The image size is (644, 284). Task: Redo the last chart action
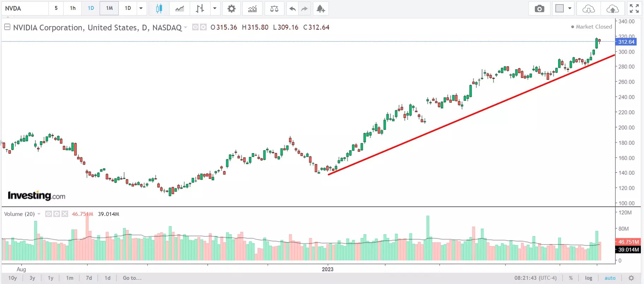click(x=305, y=8)
